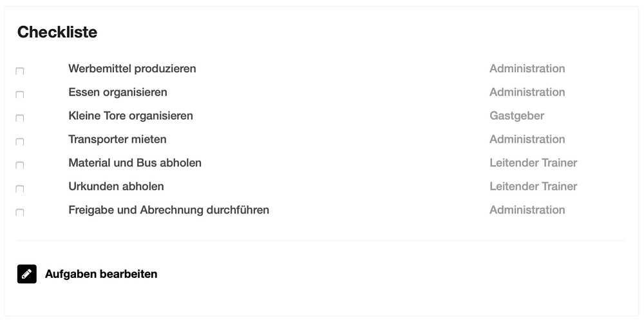
Task: Select Freigabe und Abrechnung durchführen text
Action: (x=169, y=210)
